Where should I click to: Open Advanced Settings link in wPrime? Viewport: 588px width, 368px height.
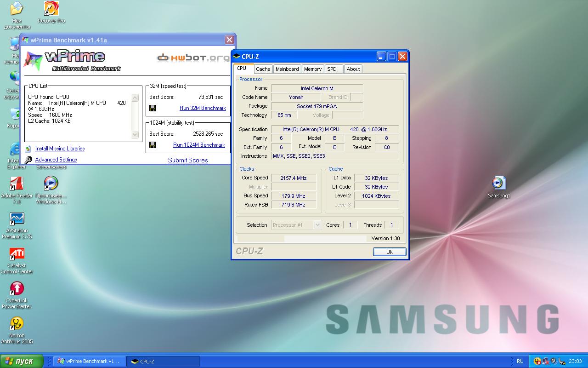[x=56, y=160]
